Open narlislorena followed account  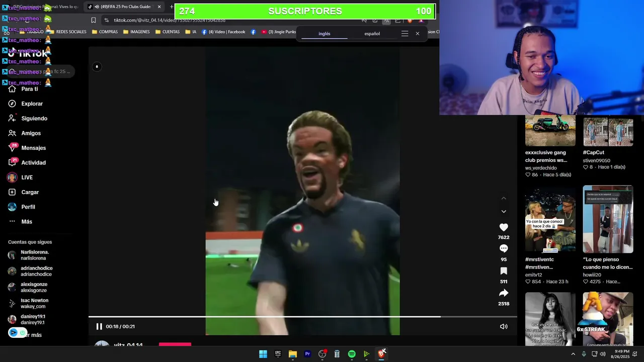[29, 255]
